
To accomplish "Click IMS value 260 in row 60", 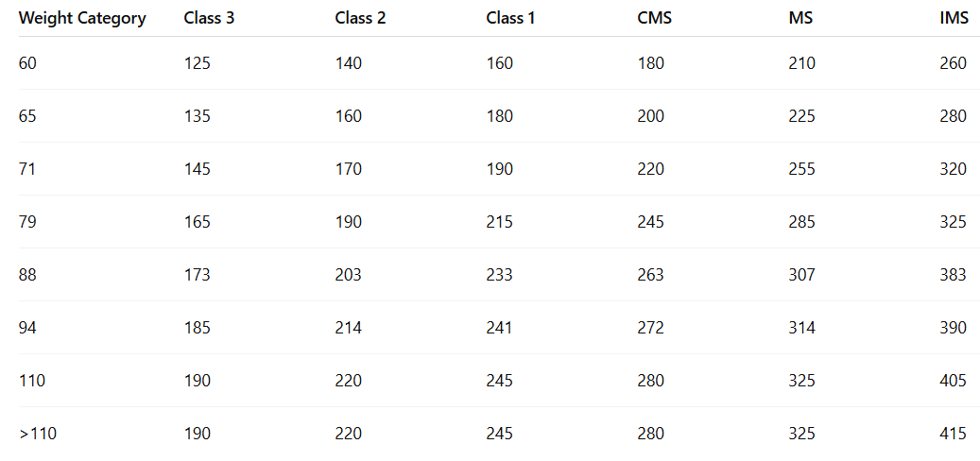I will click(954, 63).
